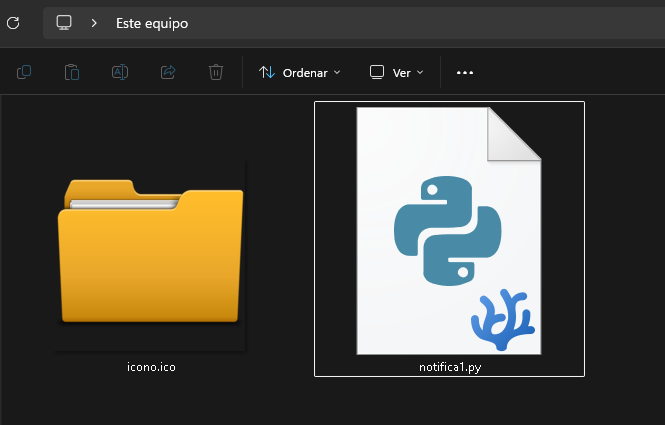Viewport: 665px width, 425px height.
Task: Delete with the trash icon
Action: [216, 73]
